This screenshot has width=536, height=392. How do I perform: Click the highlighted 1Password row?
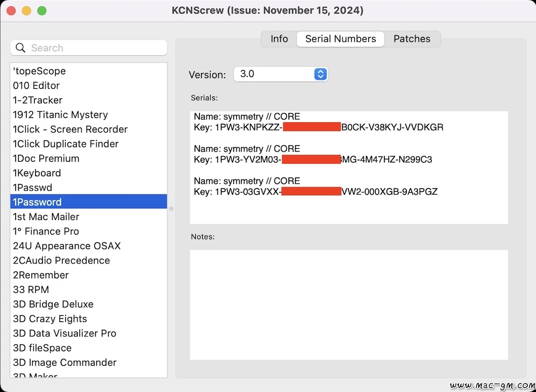[x=89, y=202]
